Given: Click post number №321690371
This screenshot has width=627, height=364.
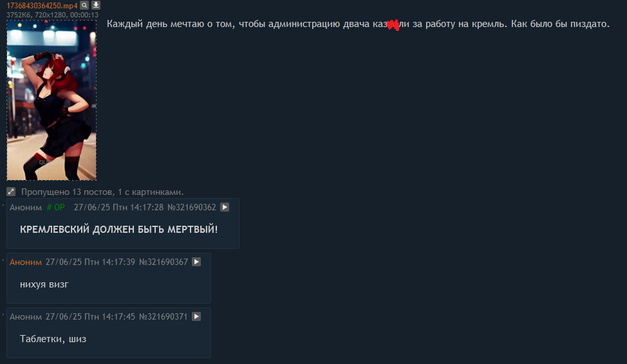Looking at the screenshot, I should [x=163, y=316].
